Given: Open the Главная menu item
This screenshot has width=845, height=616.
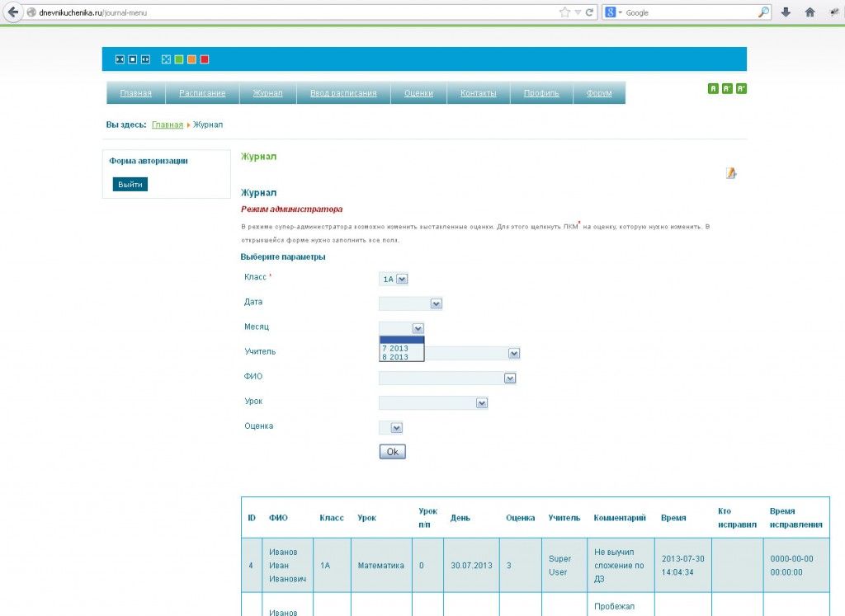Looking at the screenshot, I should pyautogui.click(x=136, y=93).
